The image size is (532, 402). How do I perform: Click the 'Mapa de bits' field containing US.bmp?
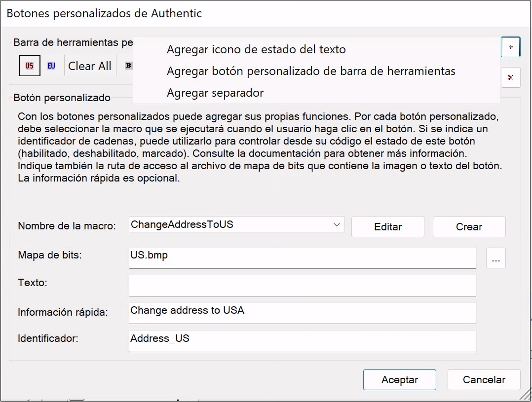(x=302, y=257)
